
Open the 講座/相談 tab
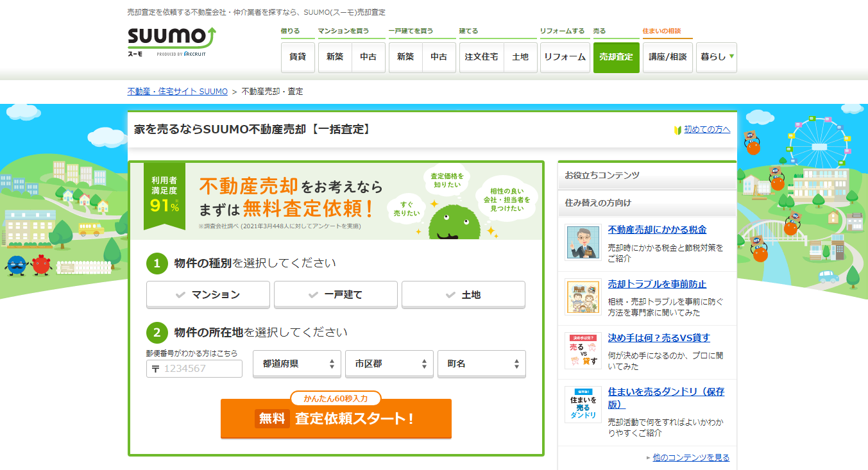(668, 57)
